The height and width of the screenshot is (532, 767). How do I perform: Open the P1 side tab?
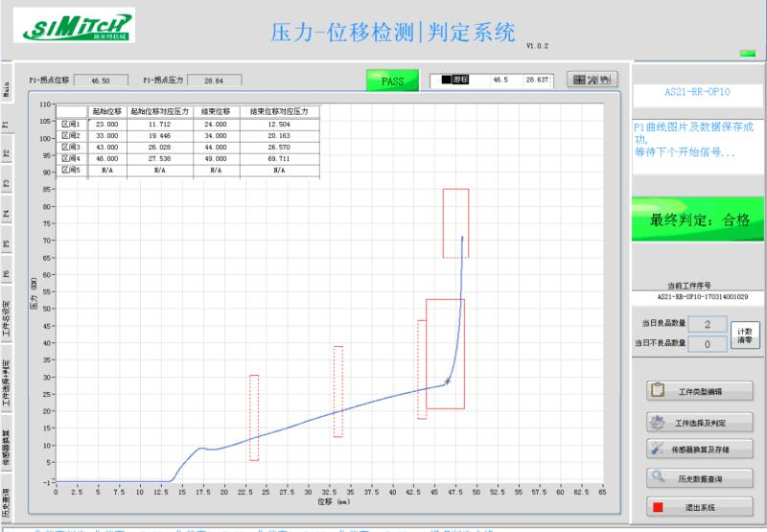click(6, 124)
